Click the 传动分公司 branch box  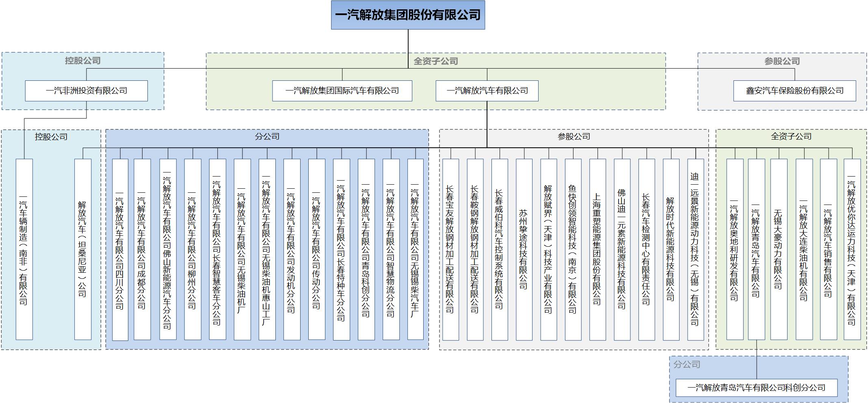click(316, 249)
